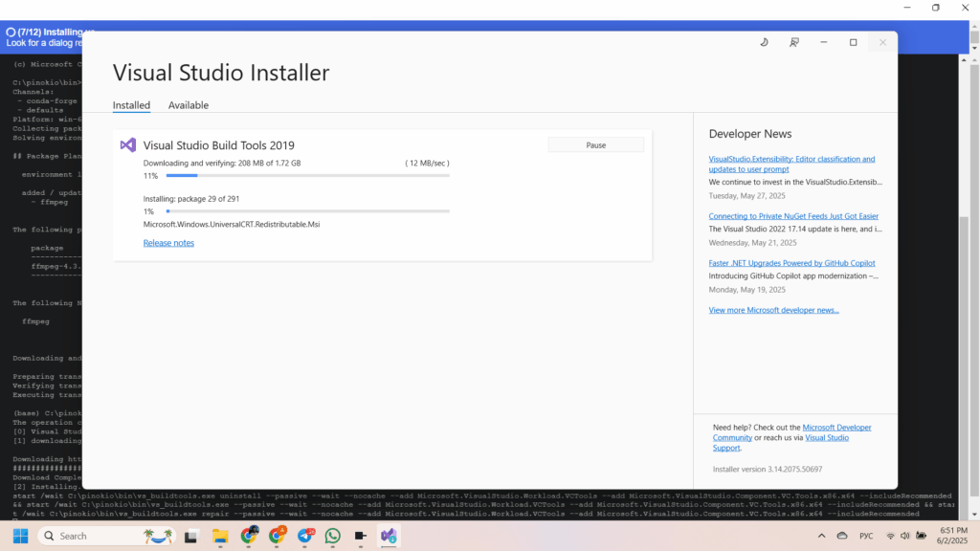
Task: Click the Monday, May 19, 2025 date
Action: pyautogui.click(x=746, y=289)
